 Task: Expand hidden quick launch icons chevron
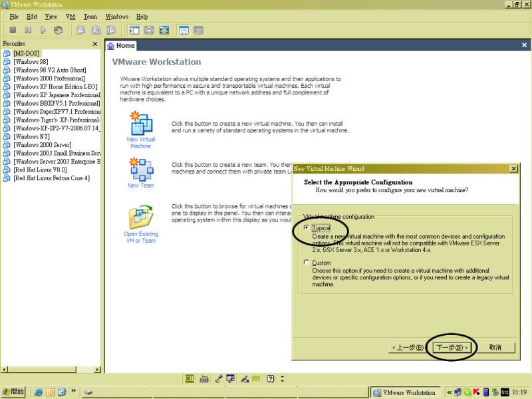coord(73,391)
